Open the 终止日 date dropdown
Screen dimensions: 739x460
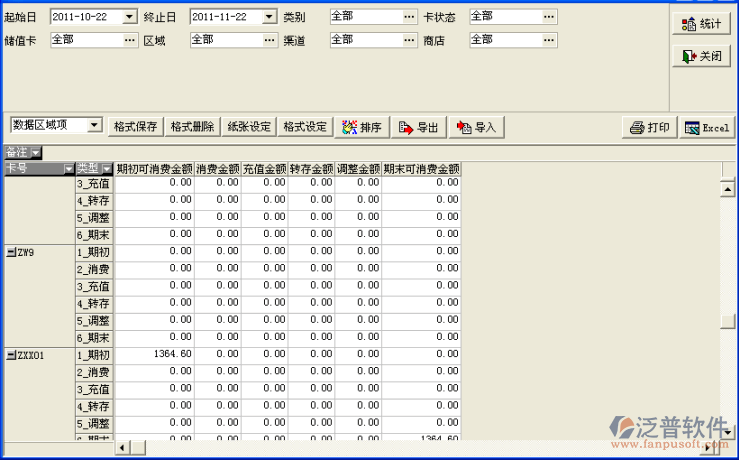point(269,17)
